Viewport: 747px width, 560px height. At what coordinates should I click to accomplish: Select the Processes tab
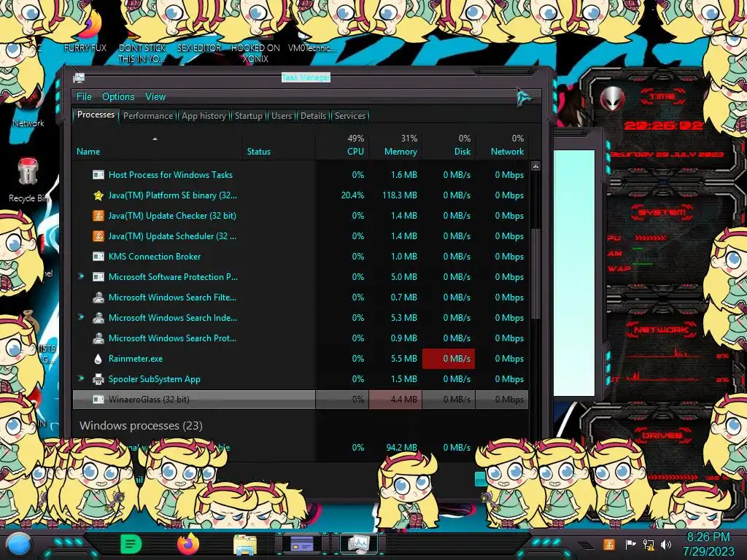pyautogui.click(x=96, y=114)
